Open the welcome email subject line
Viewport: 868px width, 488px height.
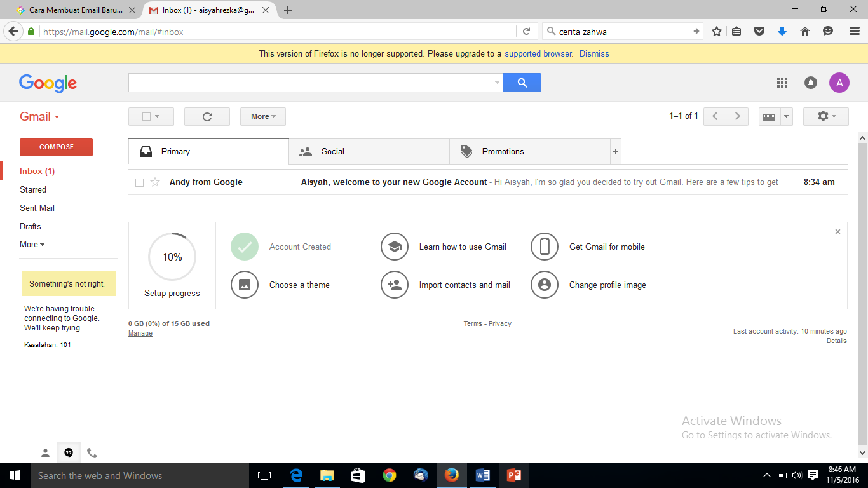point(394,182)
